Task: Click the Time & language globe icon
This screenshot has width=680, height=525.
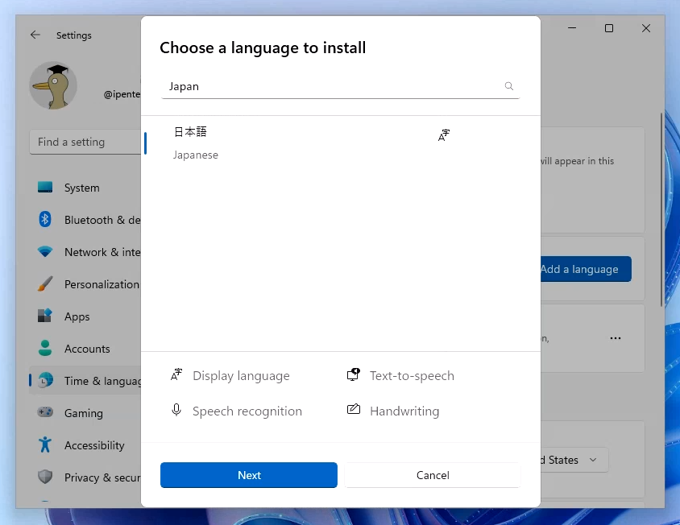Action: tap(45, 380)
